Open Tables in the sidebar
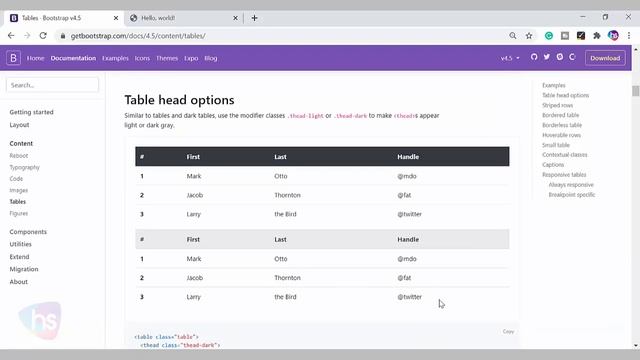This screenshot has width=640, height=360. pyautogui.click(x=18, y=202)
